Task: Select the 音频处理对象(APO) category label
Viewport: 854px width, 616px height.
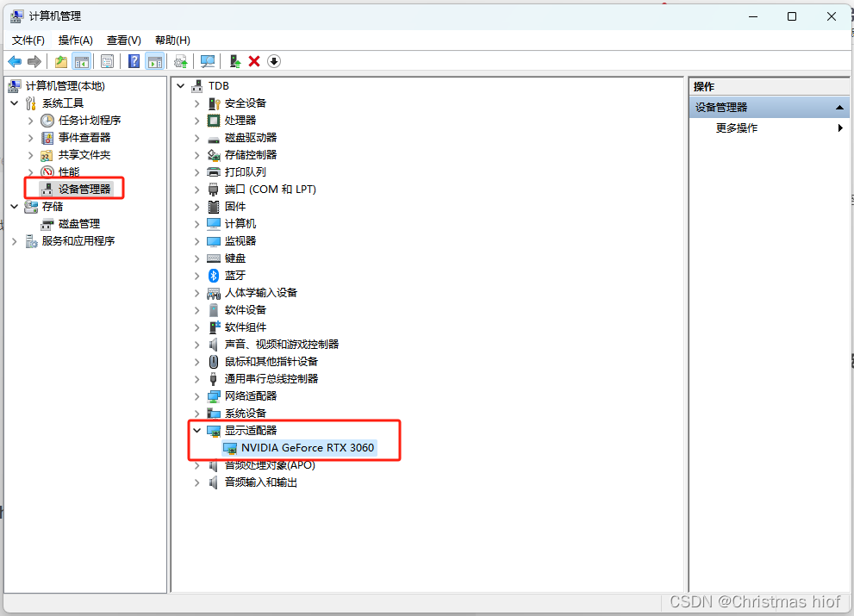Action: point(270,466)
